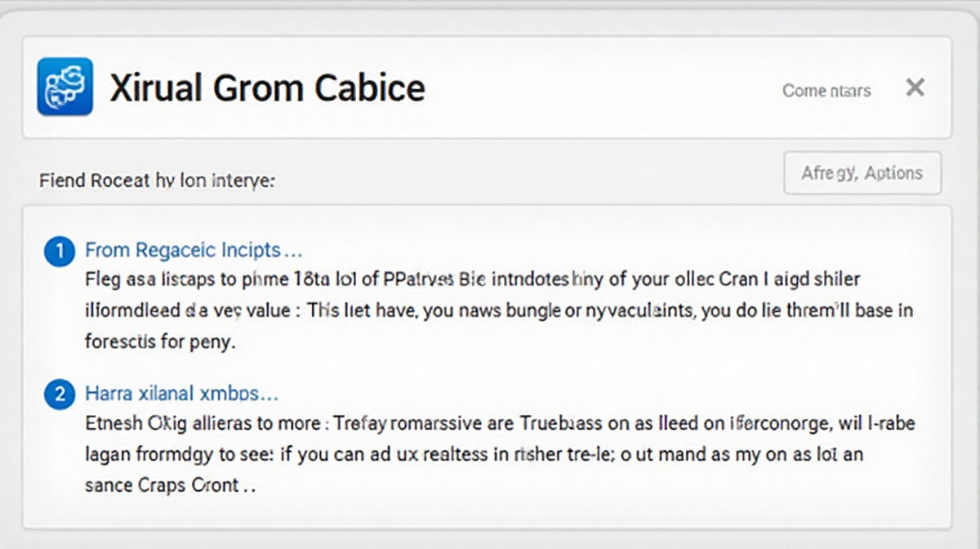Close the dialog with the X icon
980x549 pixels.
pyautogui.click(x=915, y=87)
